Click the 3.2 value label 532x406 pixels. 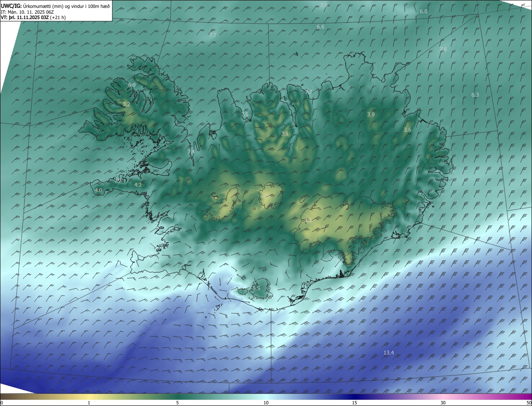pyautogui.click(x=126, y=105)
